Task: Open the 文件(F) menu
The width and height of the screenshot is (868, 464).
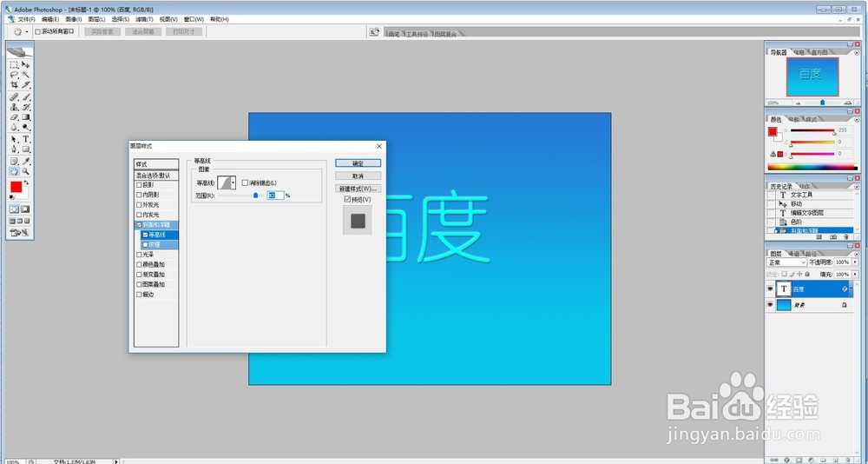Action: 26,19
